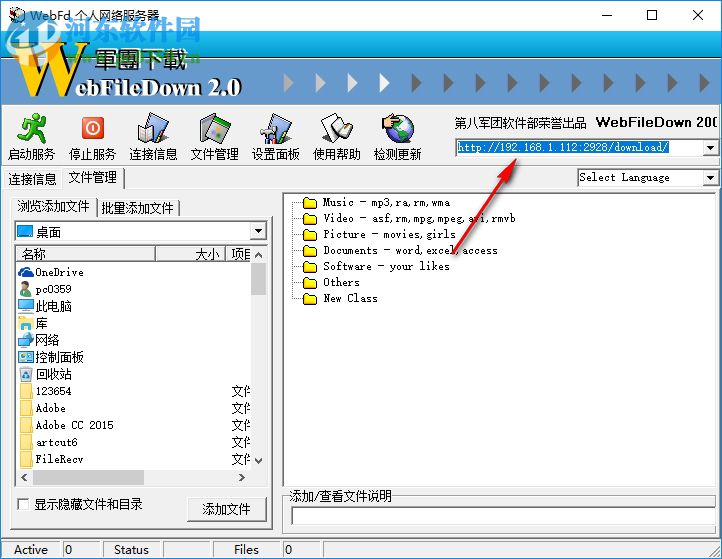
Task: Click the 回收站 recycle bin icon
Action: (26, 374)
